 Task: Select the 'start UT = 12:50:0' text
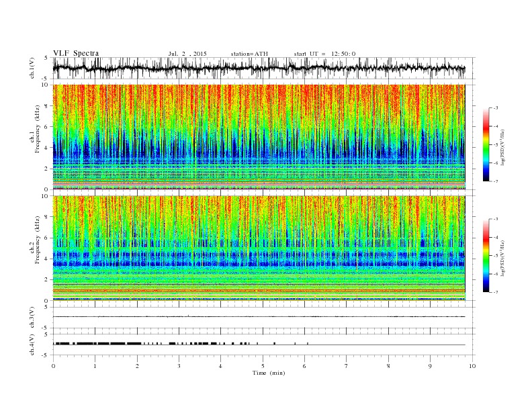324,54
